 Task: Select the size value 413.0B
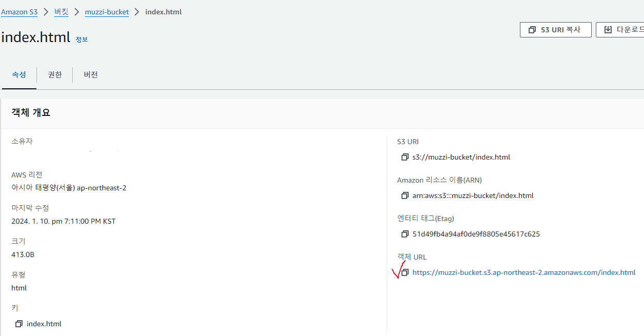(x=23, y=254)
